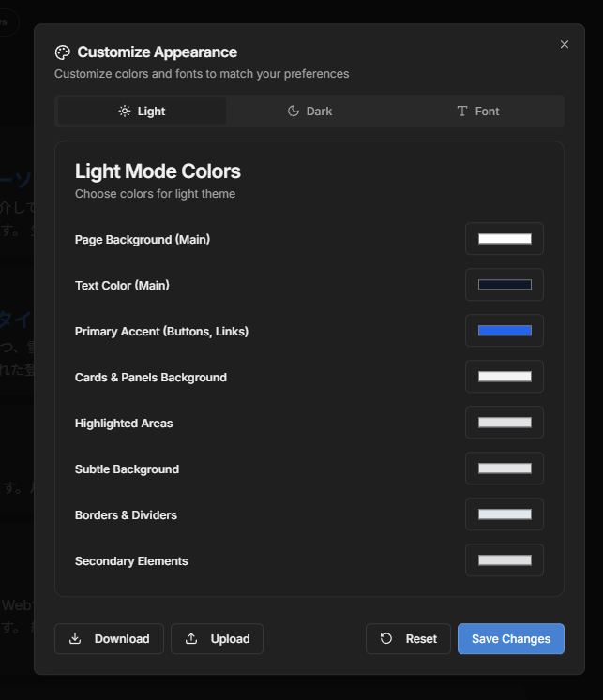
Task: Select the Light tab
Action: (x=142, y=112)
